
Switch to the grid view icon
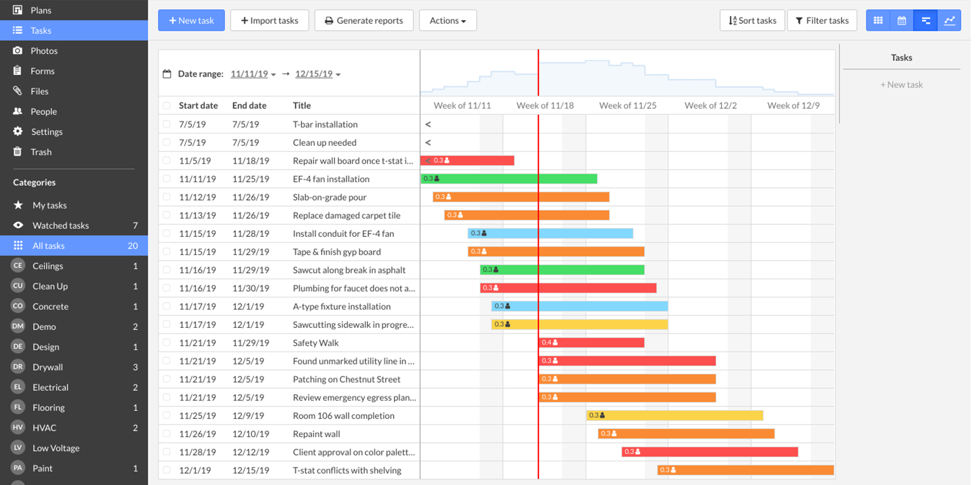click(x=878, y=21)
